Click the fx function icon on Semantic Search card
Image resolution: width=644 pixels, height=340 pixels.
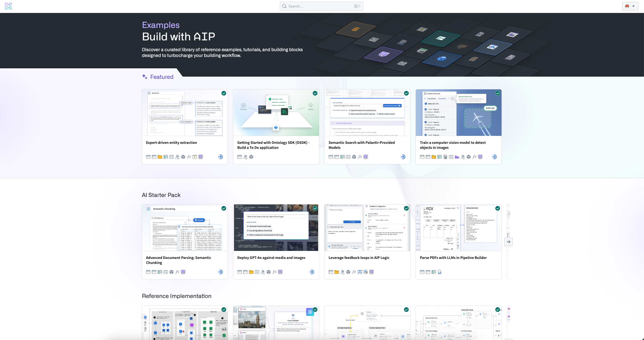[360, 157]
